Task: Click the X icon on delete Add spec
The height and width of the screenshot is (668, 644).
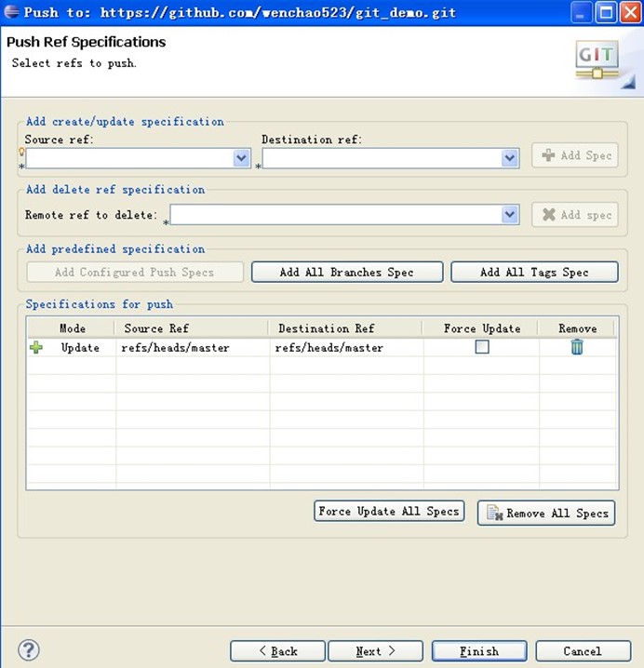Action: click(549, 214)
